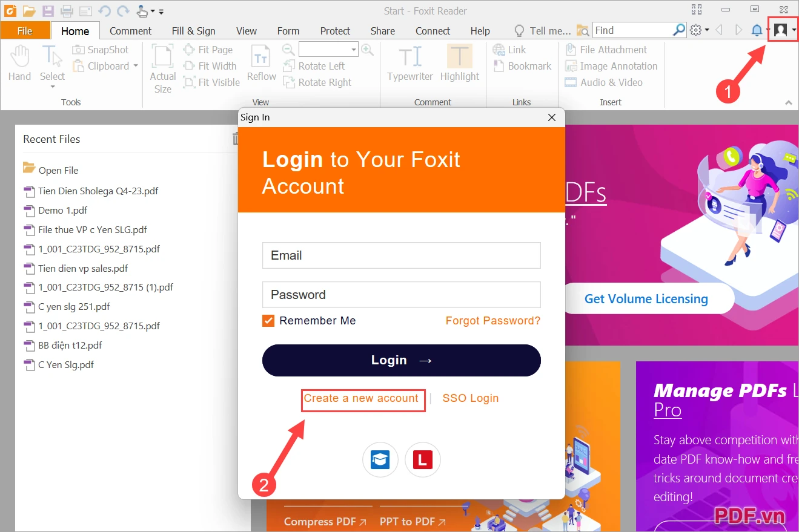The height and width of the screenshot is (532, 799).
Task: Click Create a new account link
Action: 361,398
